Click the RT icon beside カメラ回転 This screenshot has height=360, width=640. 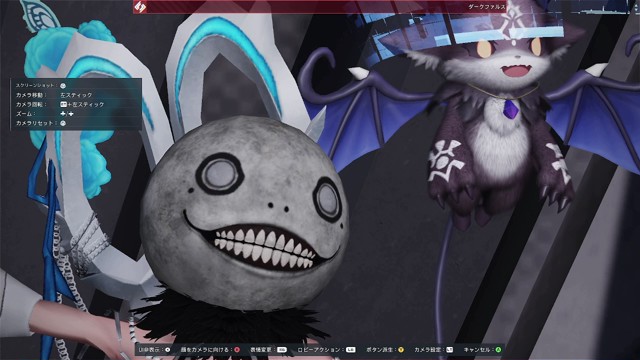[63, 104]
